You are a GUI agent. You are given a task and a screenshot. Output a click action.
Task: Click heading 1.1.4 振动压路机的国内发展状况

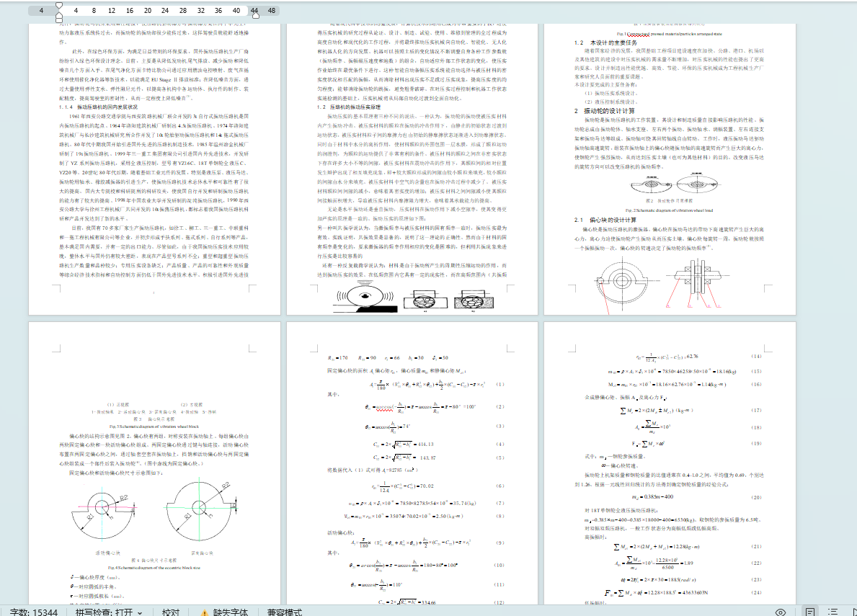(98, 107)
